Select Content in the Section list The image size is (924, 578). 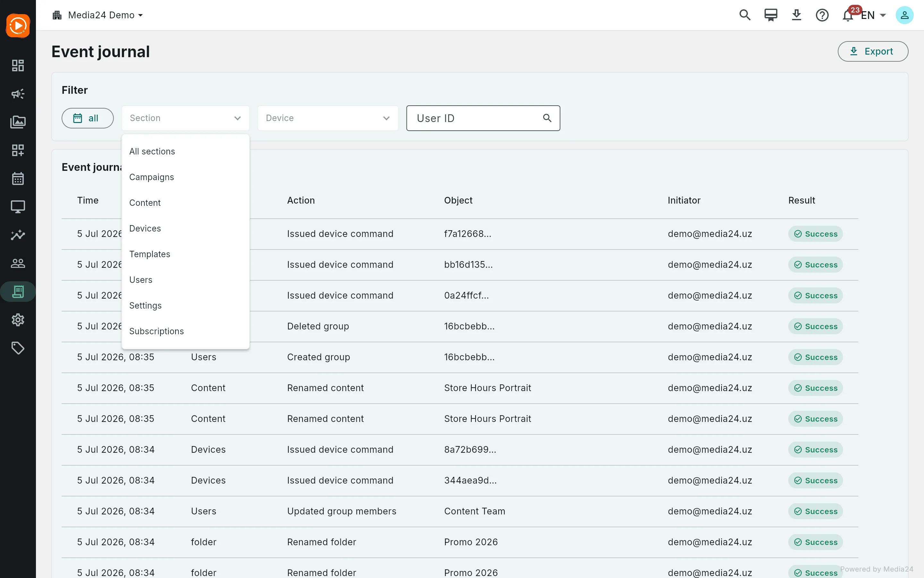point(185,203)
